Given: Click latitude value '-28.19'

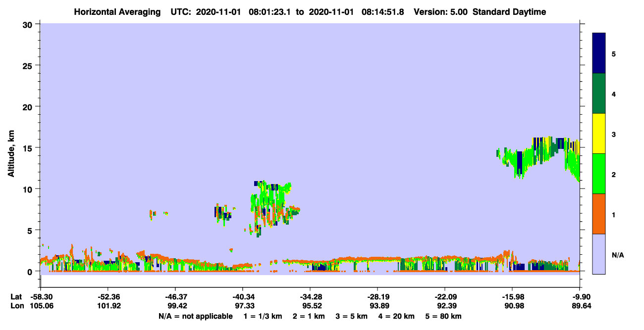Looking at the screenshot, I should tap(377, 297).
